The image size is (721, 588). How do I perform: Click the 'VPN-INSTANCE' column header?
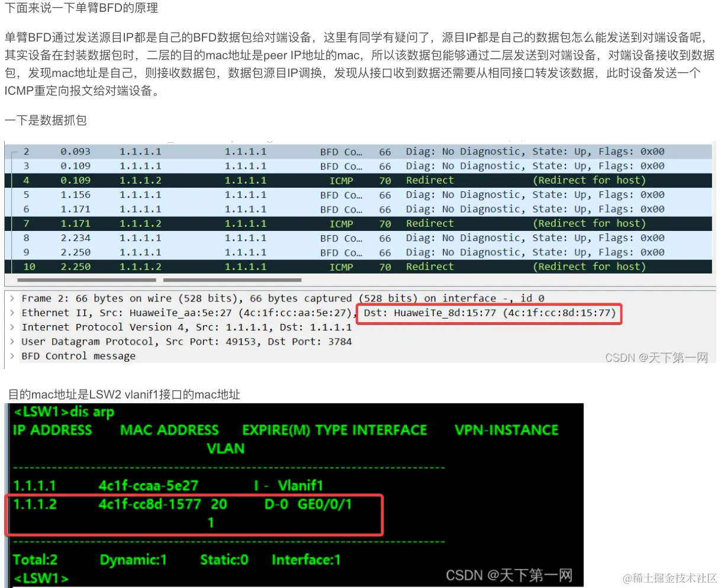click(x=507, y=430)
